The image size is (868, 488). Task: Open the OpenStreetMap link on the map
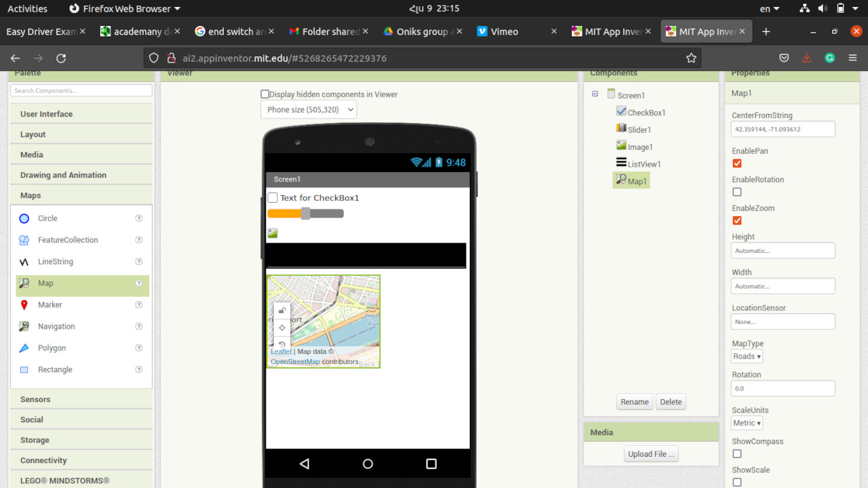coord(295,362)
